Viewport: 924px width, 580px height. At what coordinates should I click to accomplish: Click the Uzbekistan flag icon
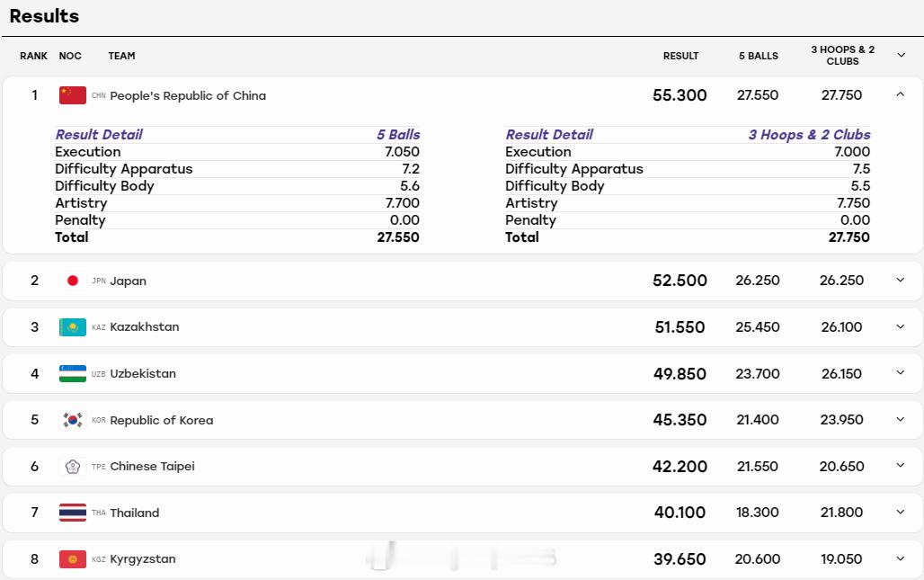pyautogui.click(x=73, y=374)
